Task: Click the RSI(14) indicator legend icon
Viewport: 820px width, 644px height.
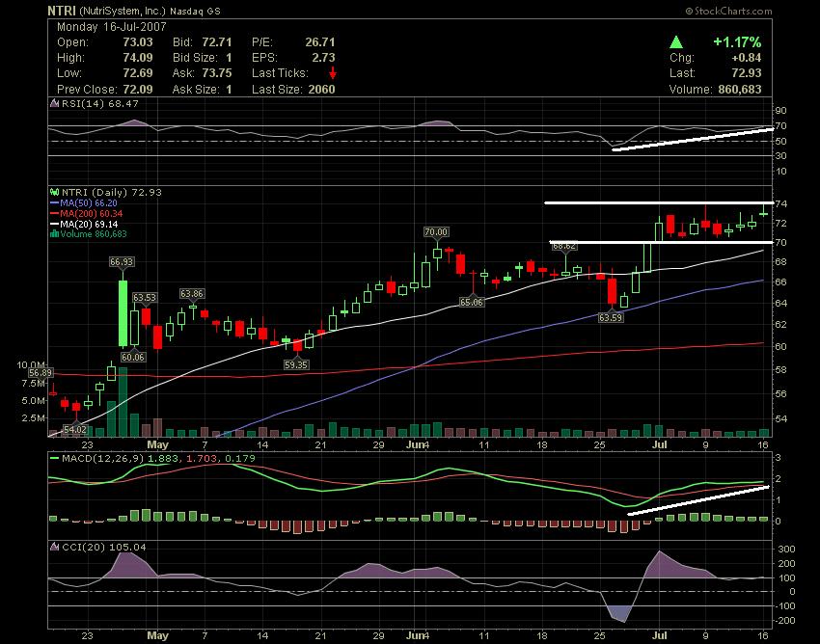Action: (54, 103)
